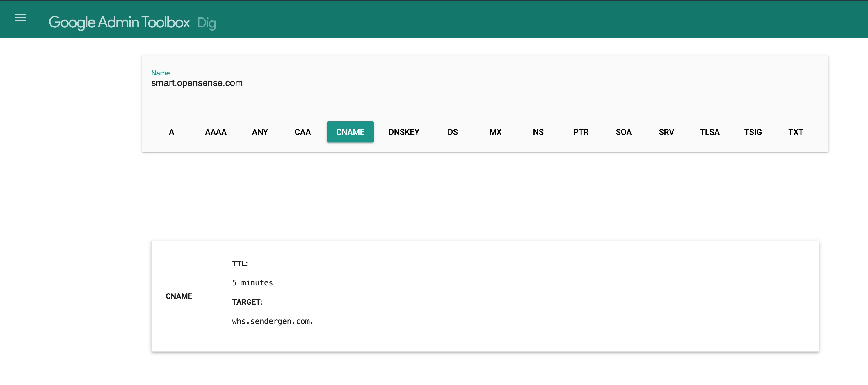The width and height of the screenshot is (868, 385).
Task: Click the whs.sendergen.com. target value
Action: click(x=273, y=321)
